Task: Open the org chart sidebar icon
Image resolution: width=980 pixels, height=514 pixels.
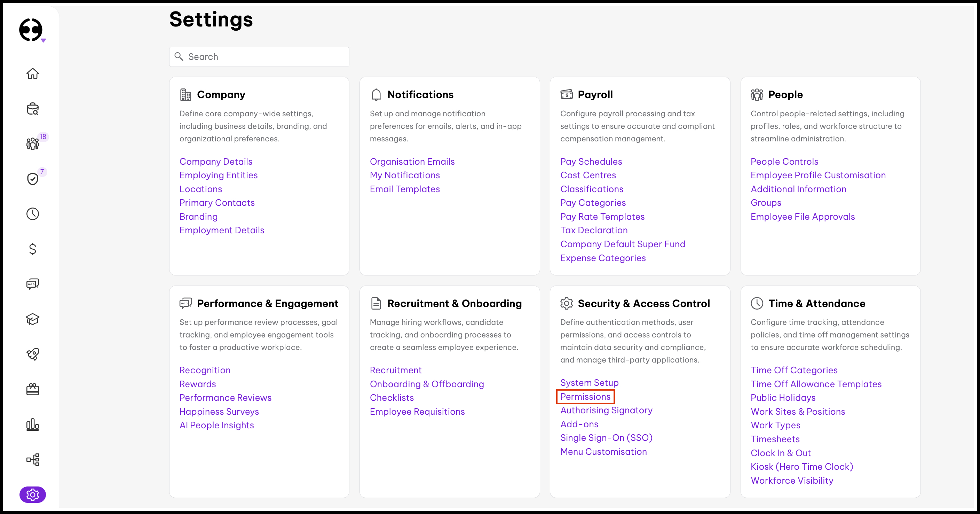Action: pos(33,460)
